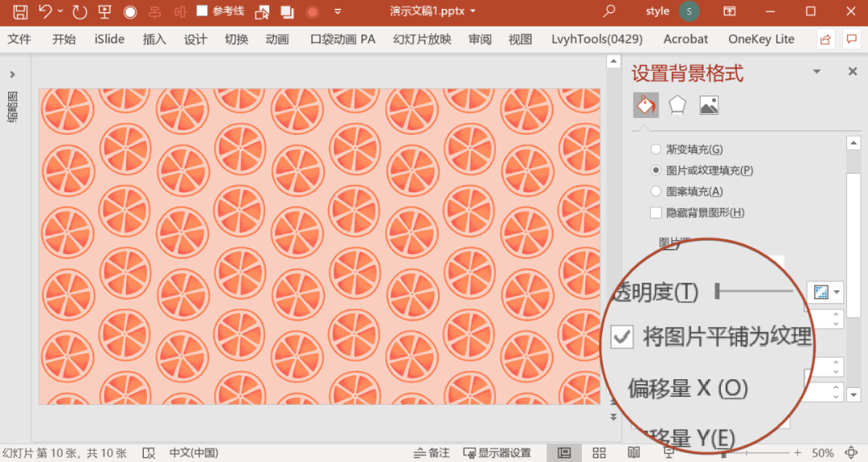Screen dimensions: 868x462
Task: Click the spell check icon in status bar
Action: point(149,453)
